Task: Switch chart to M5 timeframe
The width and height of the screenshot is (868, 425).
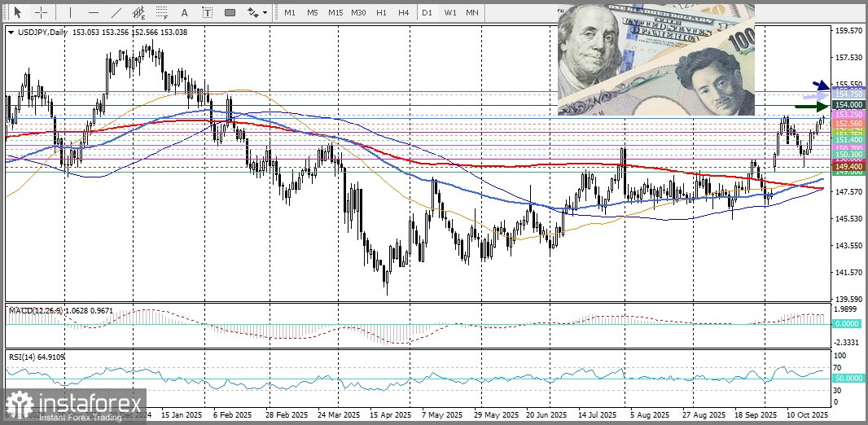Action: pyautogui.click(x=312, y=12)
